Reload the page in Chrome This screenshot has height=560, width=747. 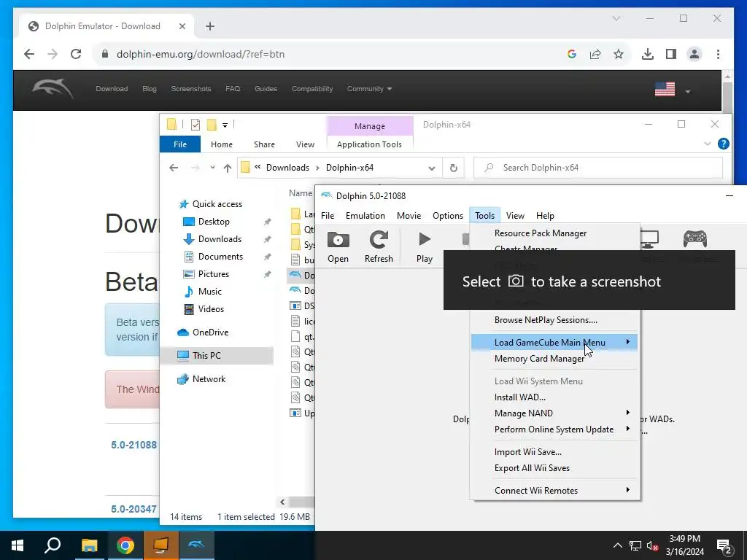coord(76,54)
